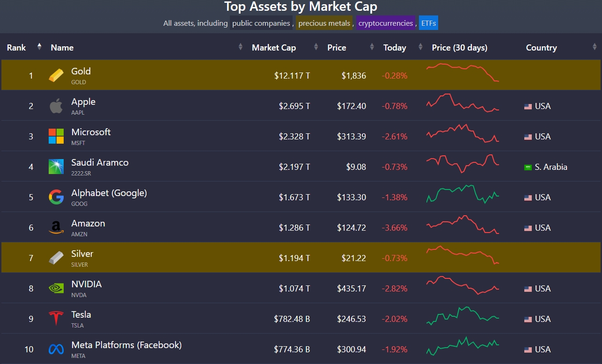
Task: Click the Country column header label
Action: 541,47
